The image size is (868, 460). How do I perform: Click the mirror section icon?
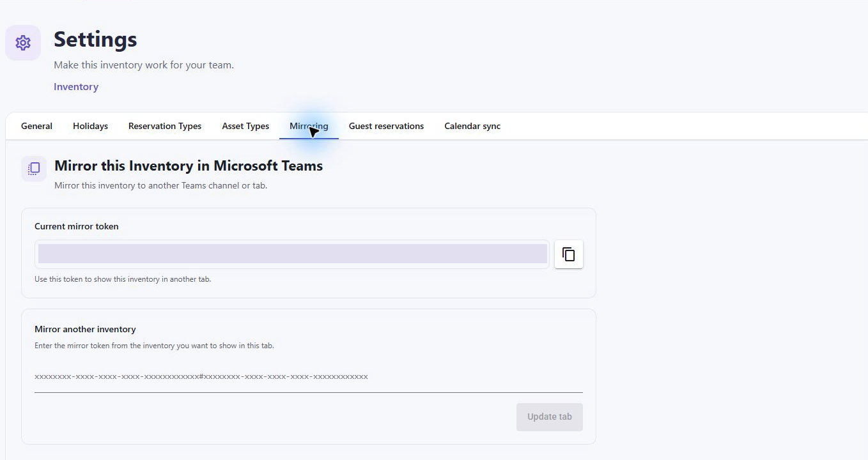pos(34,169)
